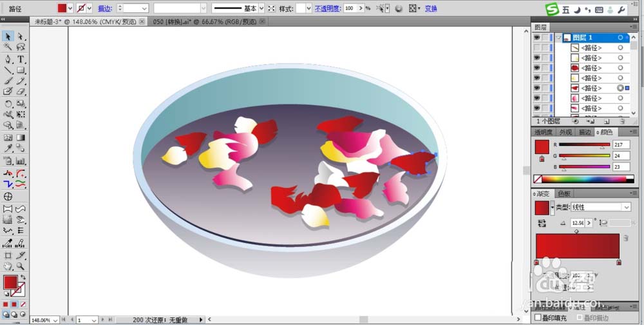
Task: Click the R color slider
Action: 585,145
